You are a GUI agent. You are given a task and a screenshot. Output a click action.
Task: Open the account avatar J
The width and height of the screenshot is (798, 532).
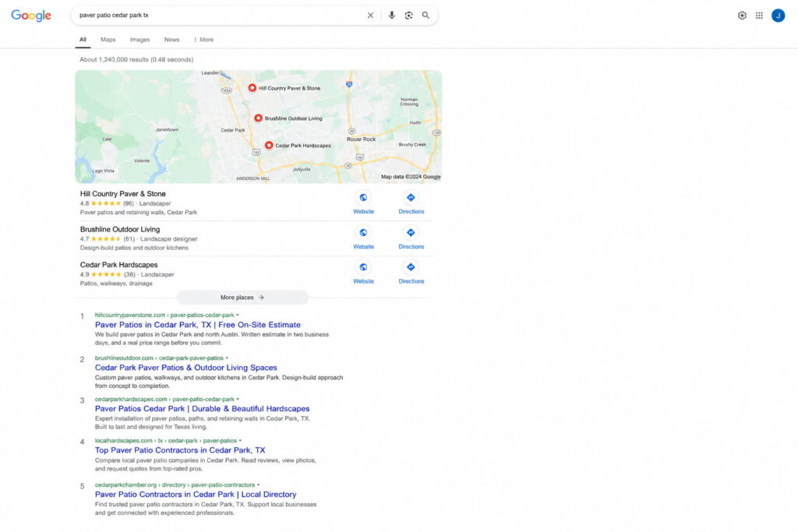click(778, 16)
